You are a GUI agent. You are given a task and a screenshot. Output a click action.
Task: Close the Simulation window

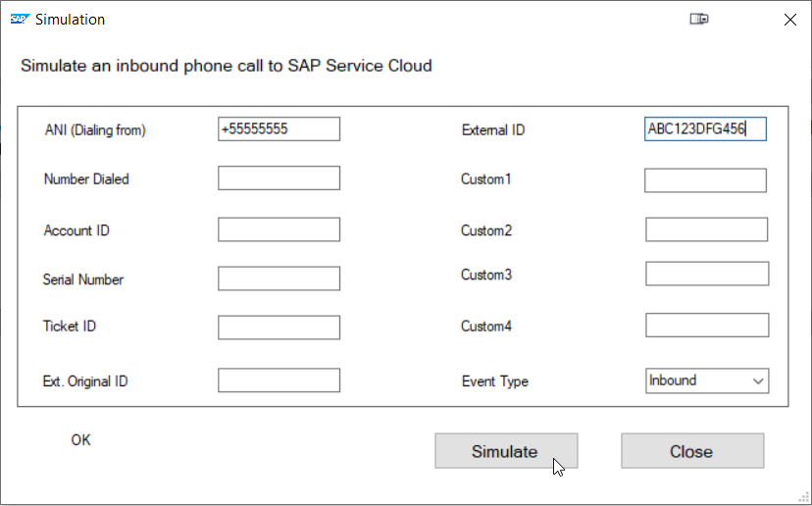[x=790, y=20]
